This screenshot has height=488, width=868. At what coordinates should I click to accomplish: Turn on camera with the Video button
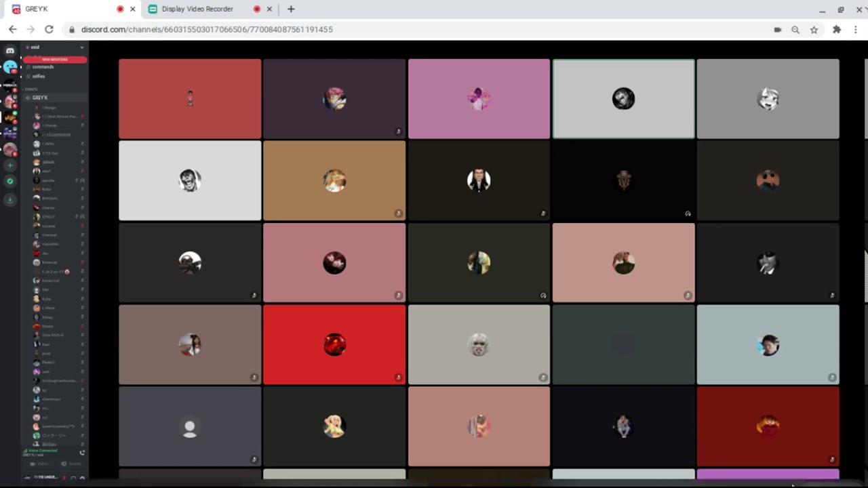(x=39, y=464)
